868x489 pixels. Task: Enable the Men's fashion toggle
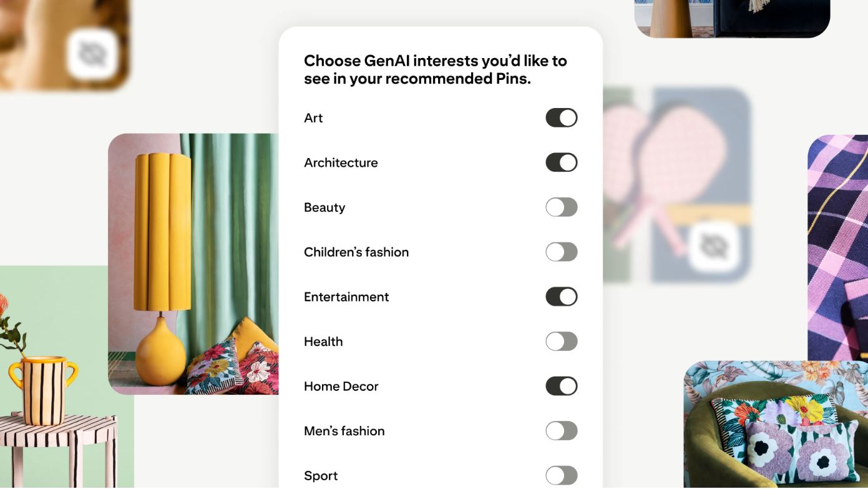[561, 430]
